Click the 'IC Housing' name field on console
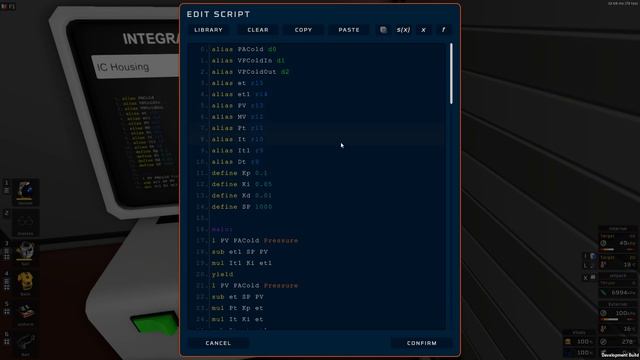The height and width of the screenshot is (360, 640). click(136, 66)
